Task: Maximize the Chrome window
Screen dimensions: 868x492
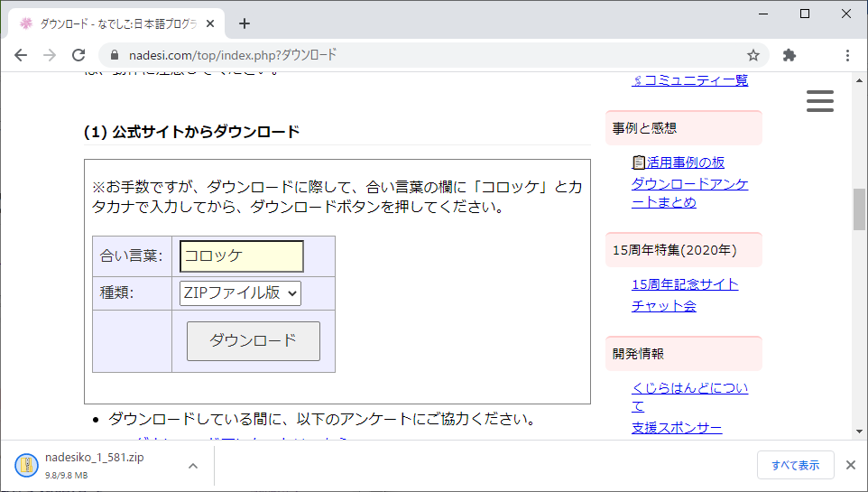Action: click(x=805, y=14)
